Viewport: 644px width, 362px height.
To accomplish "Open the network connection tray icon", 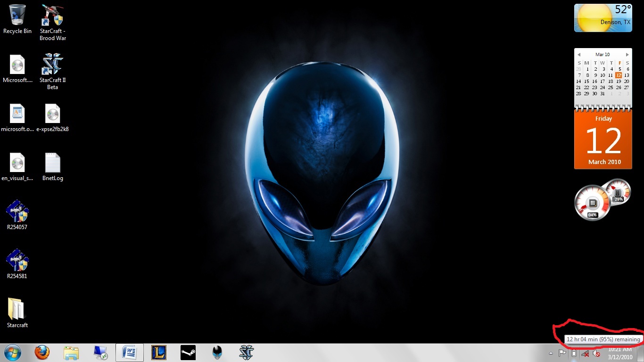I will (x=585, y=353).
